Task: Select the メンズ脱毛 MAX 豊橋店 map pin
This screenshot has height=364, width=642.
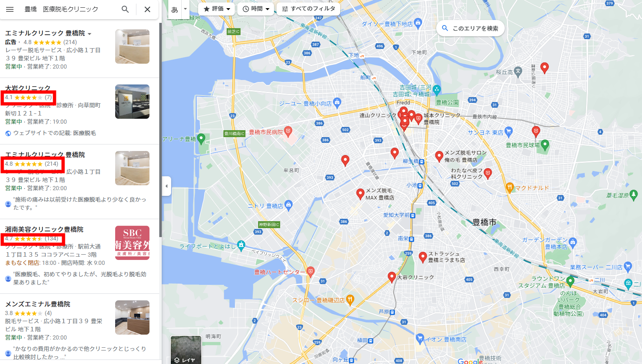Action: point(360,194)
